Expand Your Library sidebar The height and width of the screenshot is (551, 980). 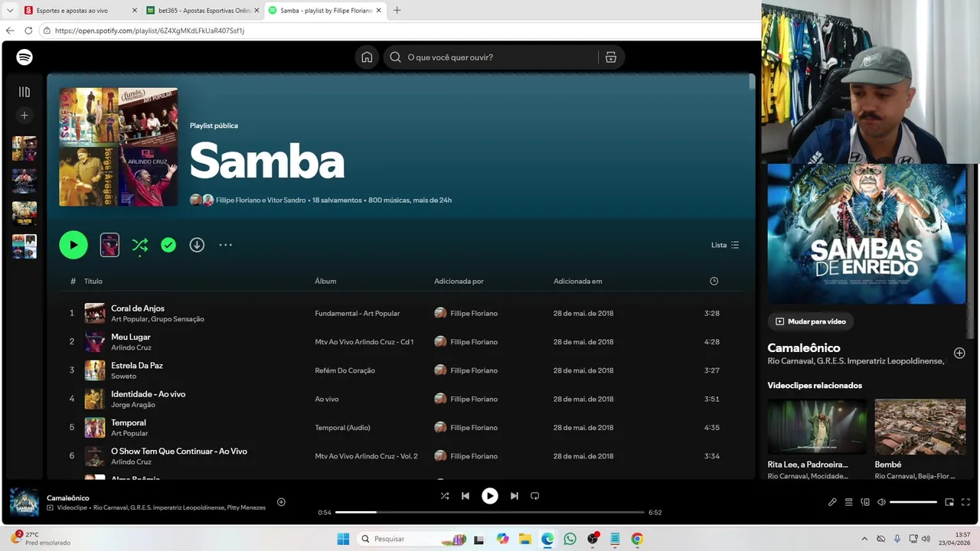[x=24, y=92]
